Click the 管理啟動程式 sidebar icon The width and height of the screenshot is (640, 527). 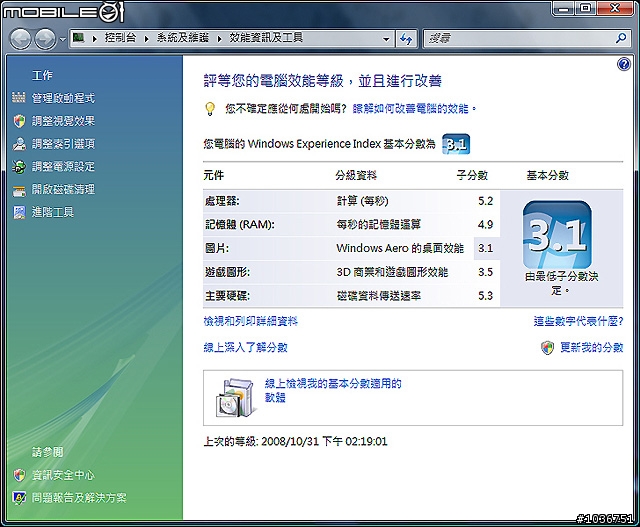(19, 98)
